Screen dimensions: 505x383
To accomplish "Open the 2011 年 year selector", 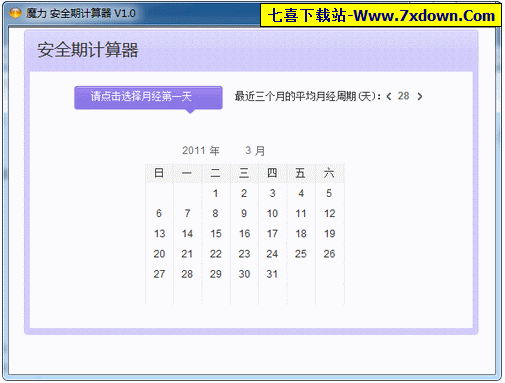I will (201, 151).
